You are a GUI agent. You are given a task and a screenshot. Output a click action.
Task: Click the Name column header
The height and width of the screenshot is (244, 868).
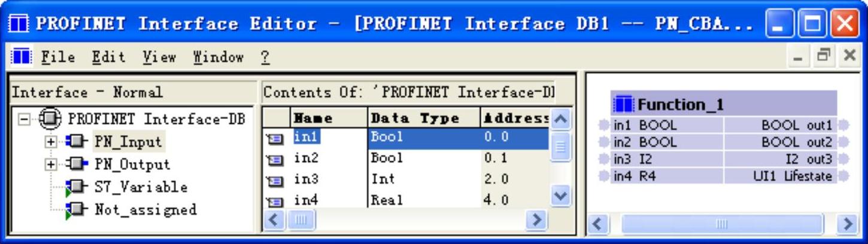313,118
